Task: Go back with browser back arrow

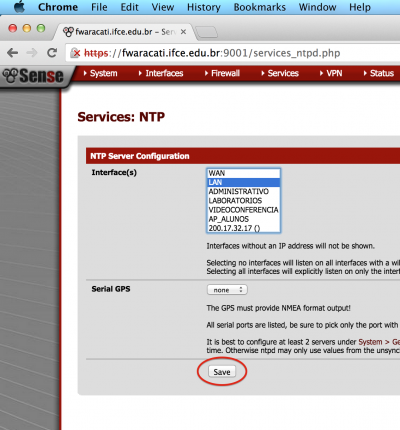Action: pos(12,53)
